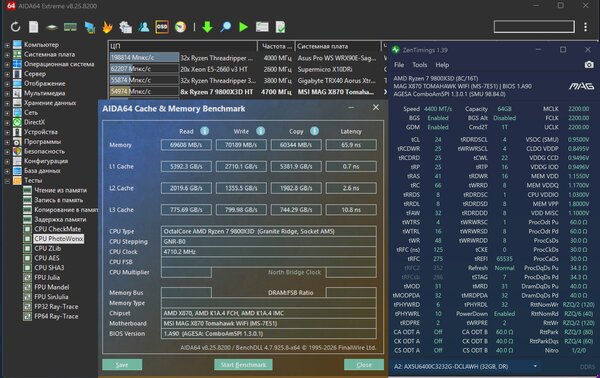Sort by the Частота column header
This screenshot has height=378, width=600.
[x=276, y=46]
